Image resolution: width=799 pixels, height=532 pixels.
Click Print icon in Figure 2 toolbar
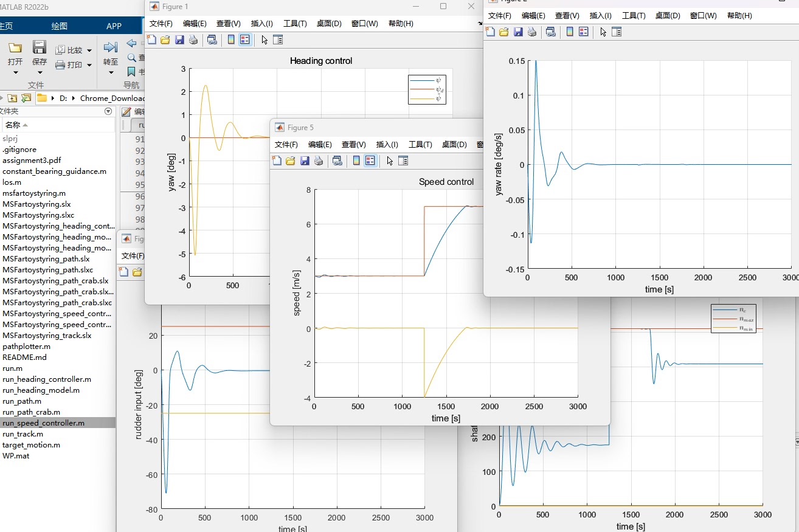point(532,32)
